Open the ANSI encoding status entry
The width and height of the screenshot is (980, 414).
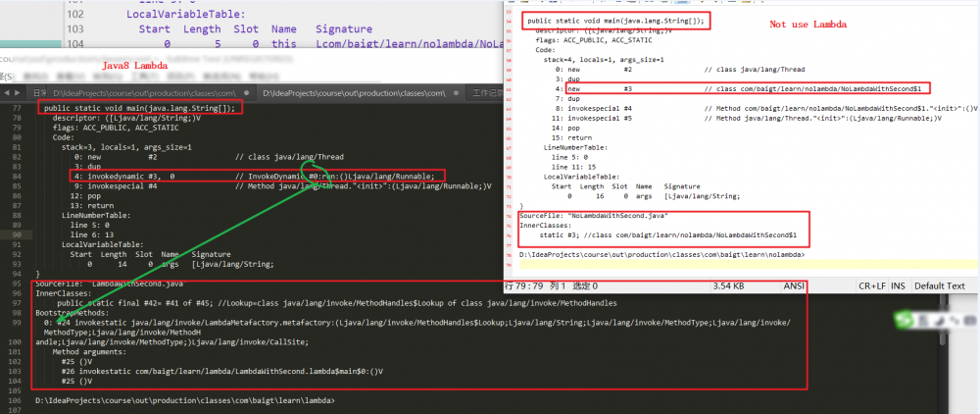pyautogui.click(x=795, y=285)
